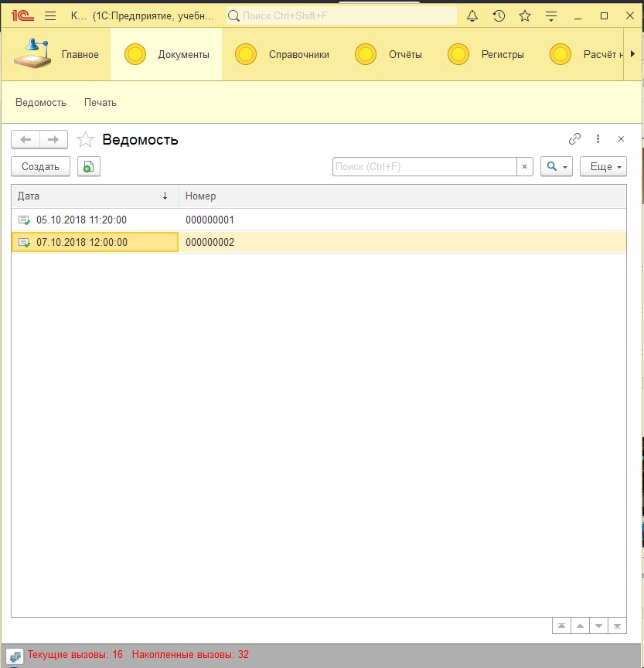The width and height of the screenshot is (644, 668).
Task: Open service menu lines icon
Action: [x=551, y=16]
